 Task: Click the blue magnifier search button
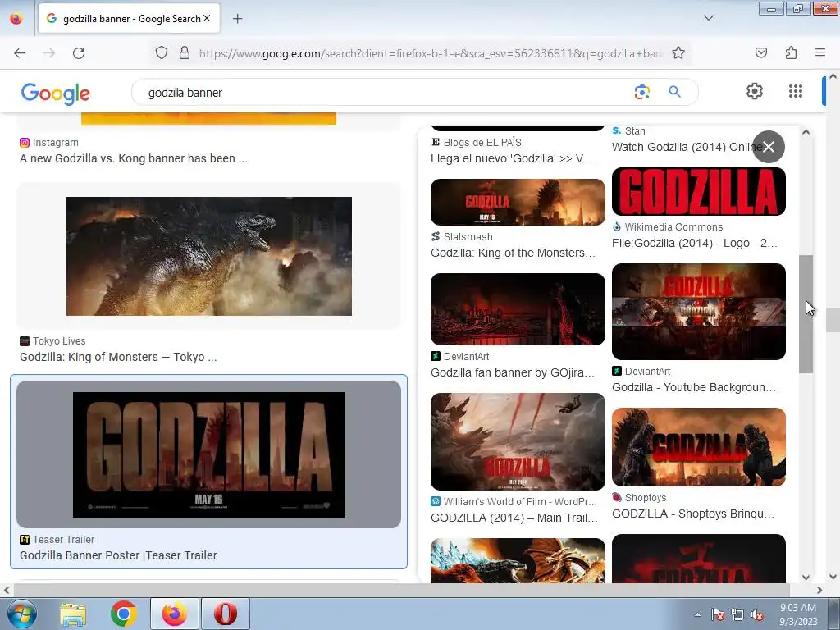tap(674, 92)
